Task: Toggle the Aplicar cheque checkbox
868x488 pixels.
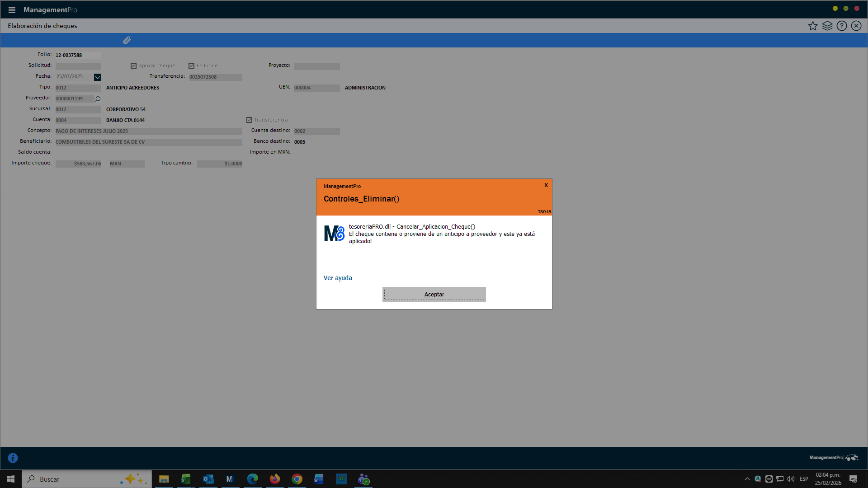Action: [133, 66]
